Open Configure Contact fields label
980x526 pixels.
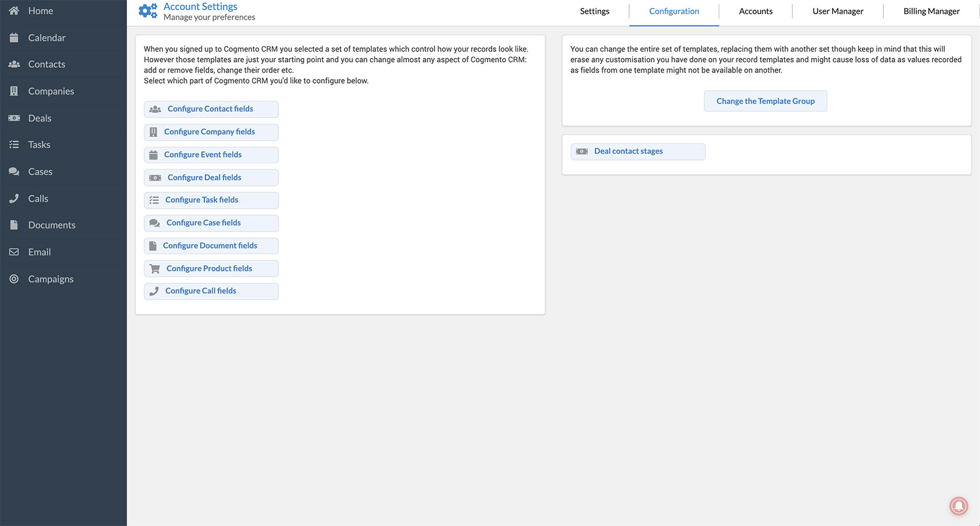pyautogui.click(x=211, y=109)
